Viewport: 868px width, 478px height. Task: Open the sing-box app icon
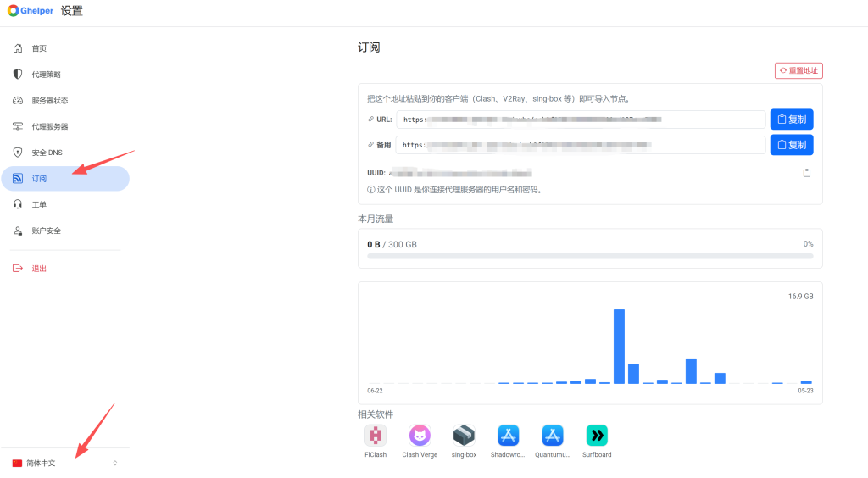[464, 436]
